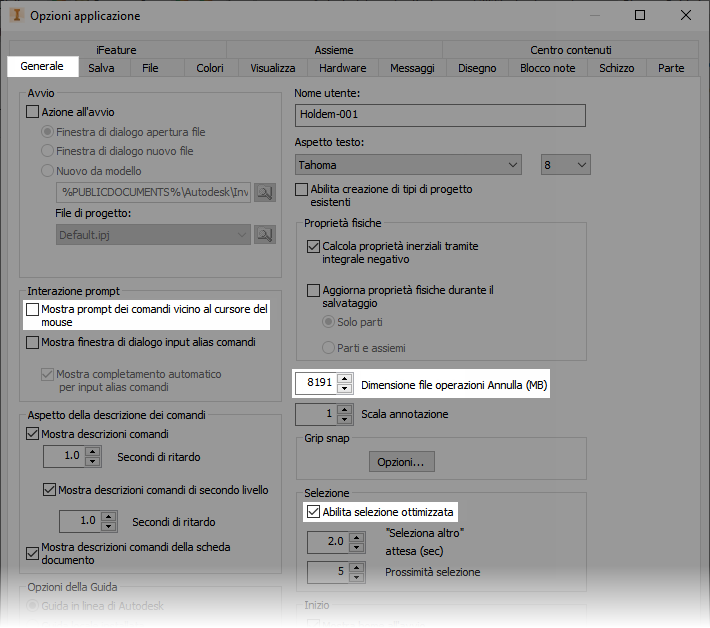Image resolution: width=710 pixels, height=628 pixels.
Task: Check Mostra finestra di dialogo input alias comandi
Action: [32, 342]
